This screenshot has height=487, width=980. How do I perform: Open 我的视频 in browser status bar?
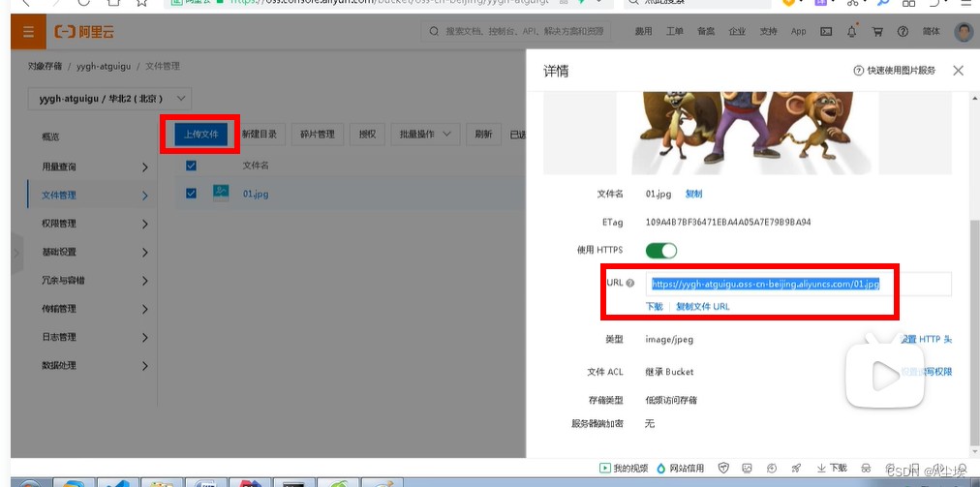(x=624, y=468)
